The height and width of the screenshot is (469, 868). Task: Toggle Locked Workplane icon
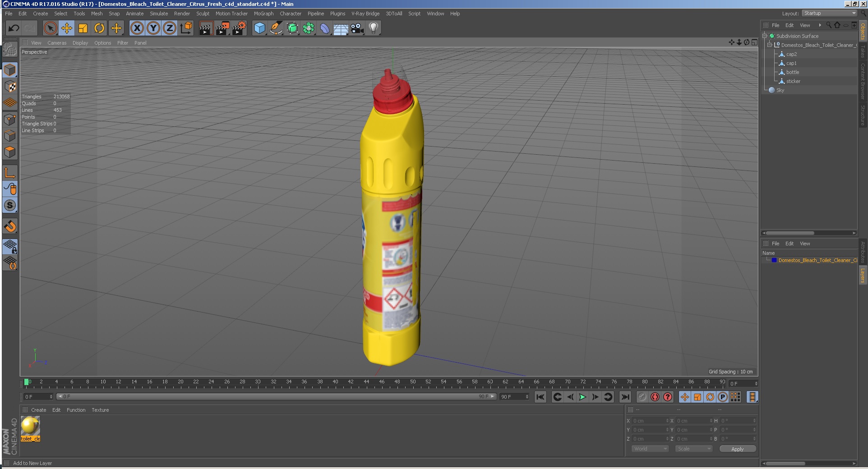(x=10, y=246)
